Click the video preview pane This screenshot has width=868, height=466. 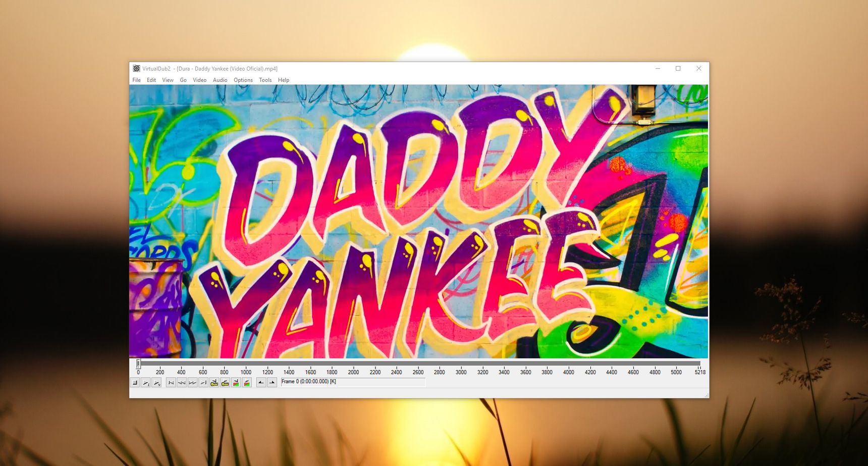coord(418,221)
